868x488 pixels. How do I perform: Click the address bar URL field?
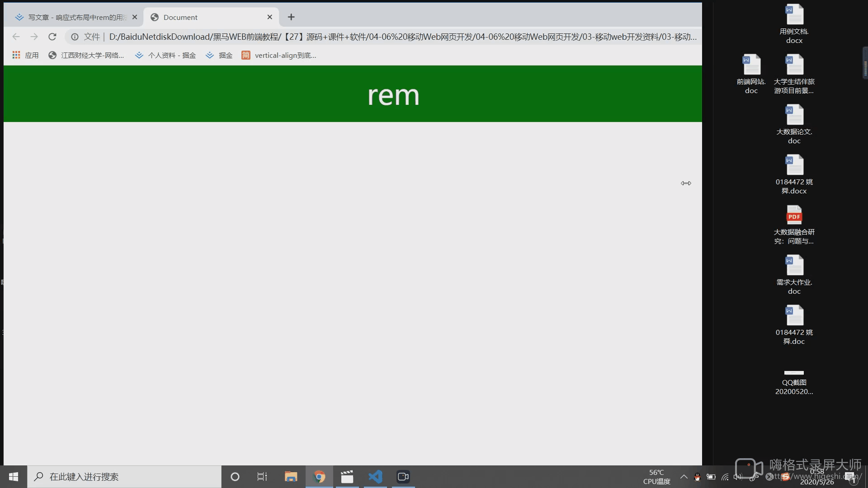(x=402, y=37)
